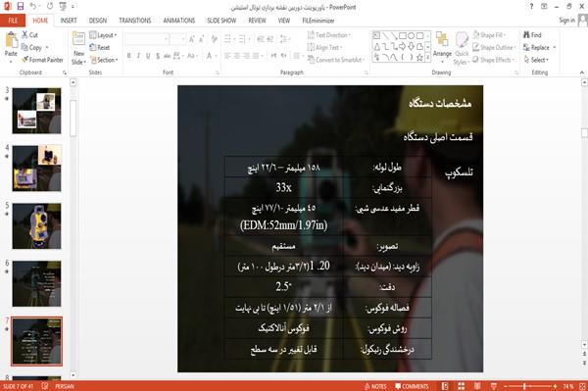Switch to the ANIMATIONS tab
Screen dimensions: 588x391
pyautogui.click(x=179, y=21)
